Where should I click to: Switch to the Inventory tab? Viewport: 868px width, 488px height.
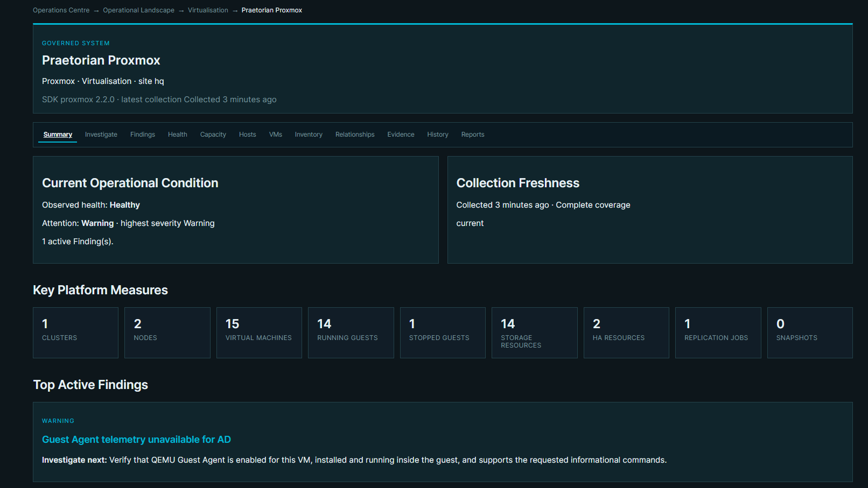(x=309, y=135)
